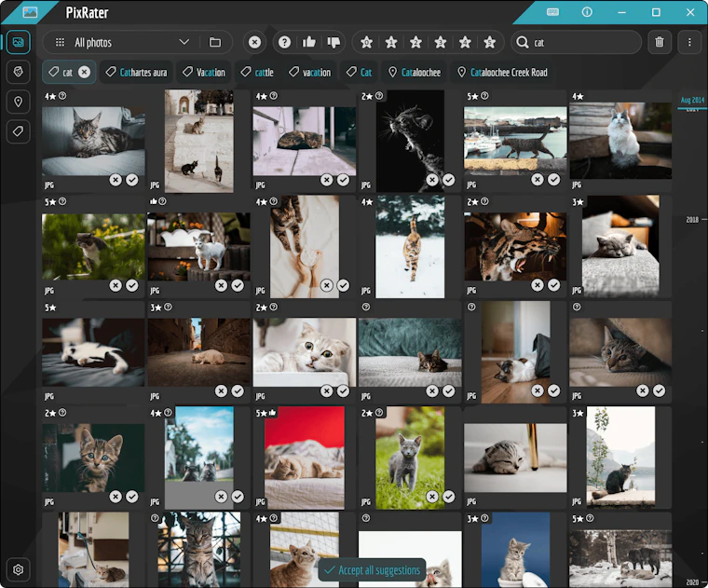Open the keyboard shortcuts icon in title bar

pos(552,12)
